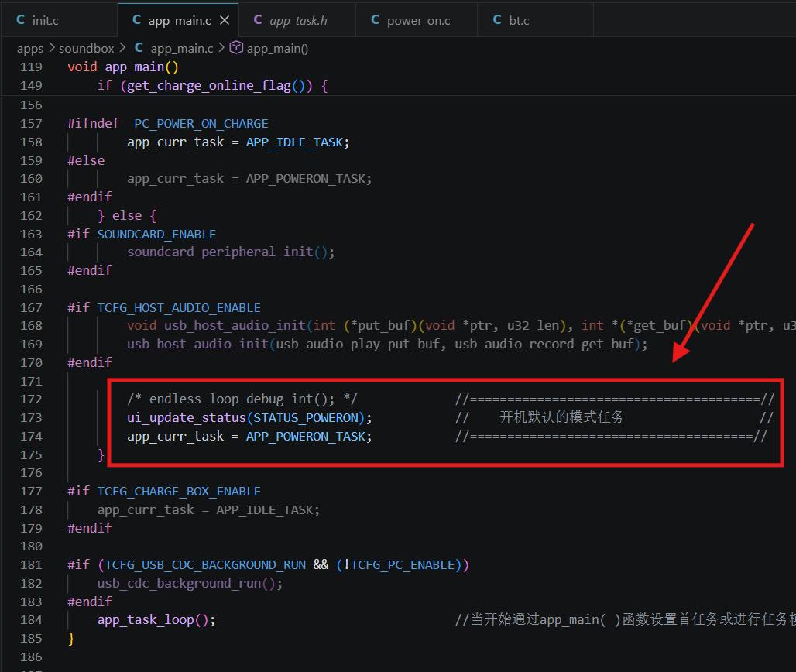Click 'get_charge_online_flag' function call

[209, 86]
